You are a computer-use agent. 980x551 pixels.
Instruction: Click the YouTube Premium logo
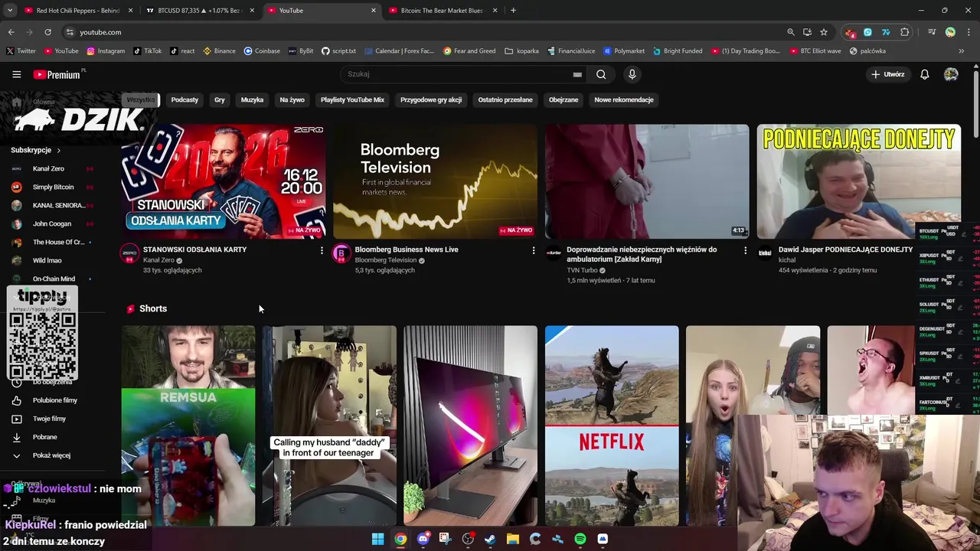tap(59, 74)
